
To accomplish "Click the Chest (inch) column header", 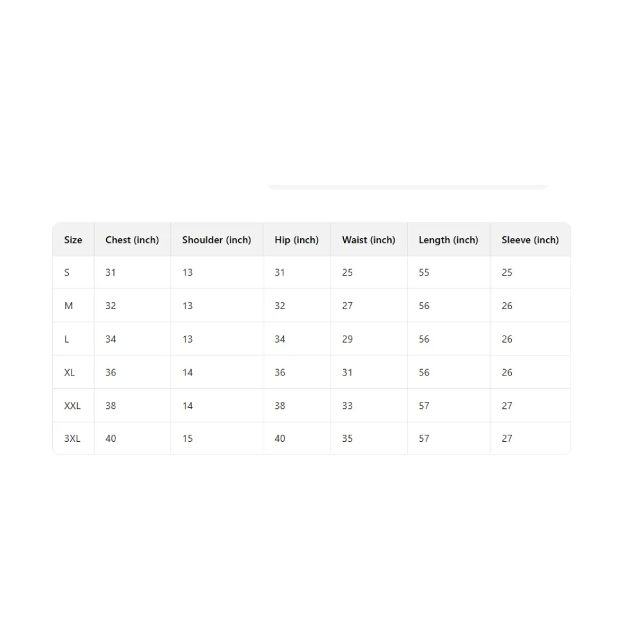I will tap(132, 240).
